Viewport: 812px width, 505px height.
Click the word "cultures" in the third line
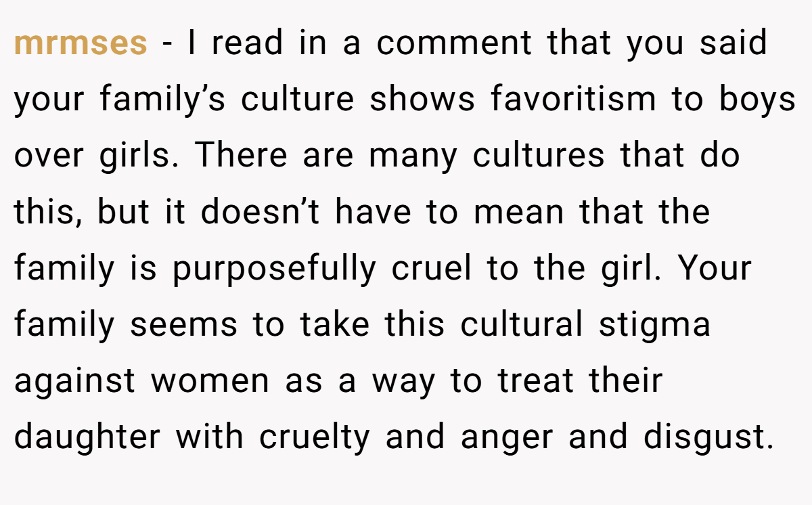tap(539, 156)
